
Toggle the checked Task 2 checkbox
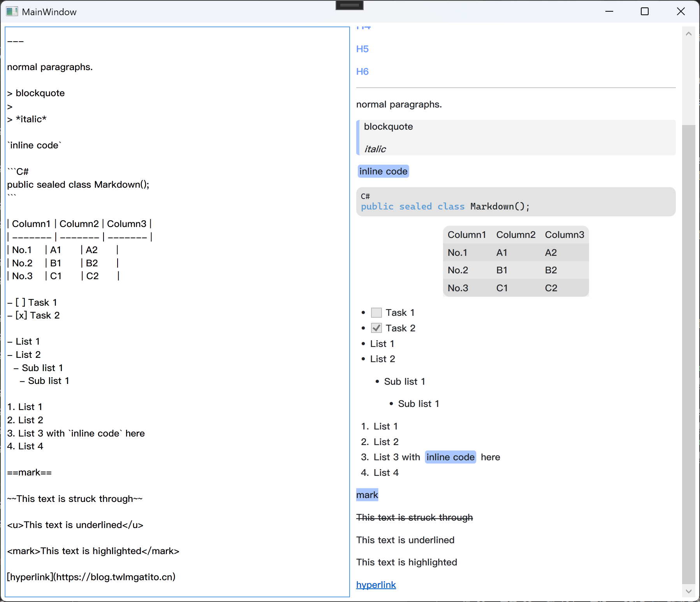click(x=376, y=328)
